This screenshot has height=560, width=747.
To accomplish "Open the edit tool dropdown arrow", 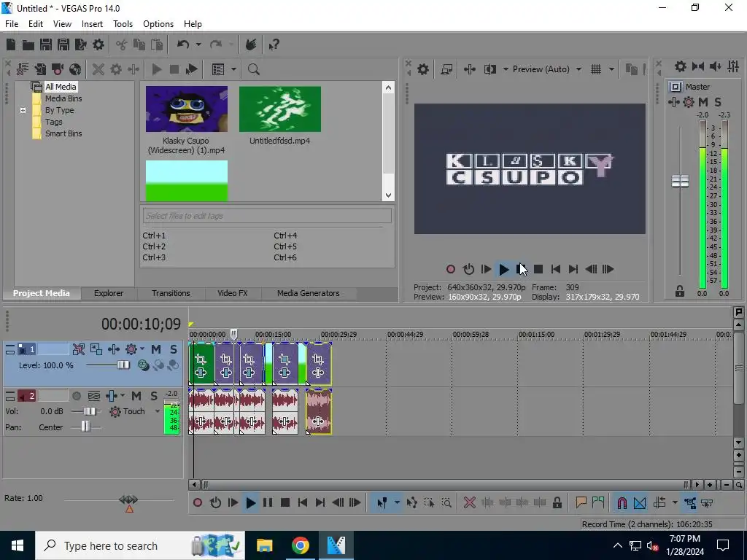I will 397,503.
